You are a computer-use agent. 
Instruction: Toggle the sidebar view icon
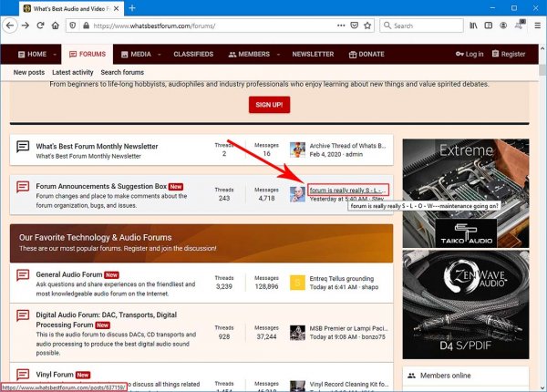[x=489, y=26]
